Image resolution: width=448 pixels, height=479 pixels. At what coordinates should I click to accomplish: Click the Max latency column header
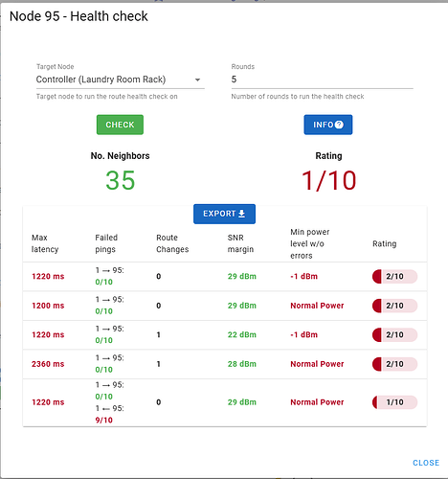(x=45, y=243)
